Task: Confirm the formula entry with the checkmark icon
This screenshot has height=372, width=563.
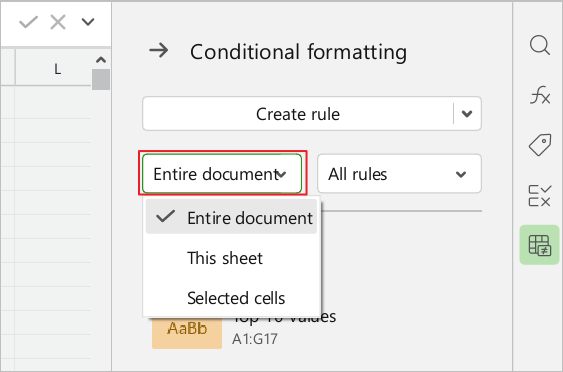Action: (28, 23)
